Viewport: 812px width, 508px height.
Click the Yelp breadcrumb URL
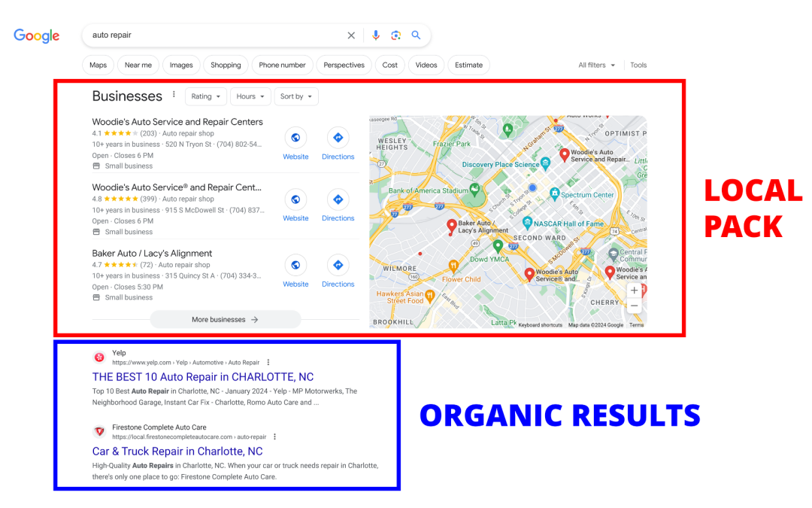tap(186, 362)
